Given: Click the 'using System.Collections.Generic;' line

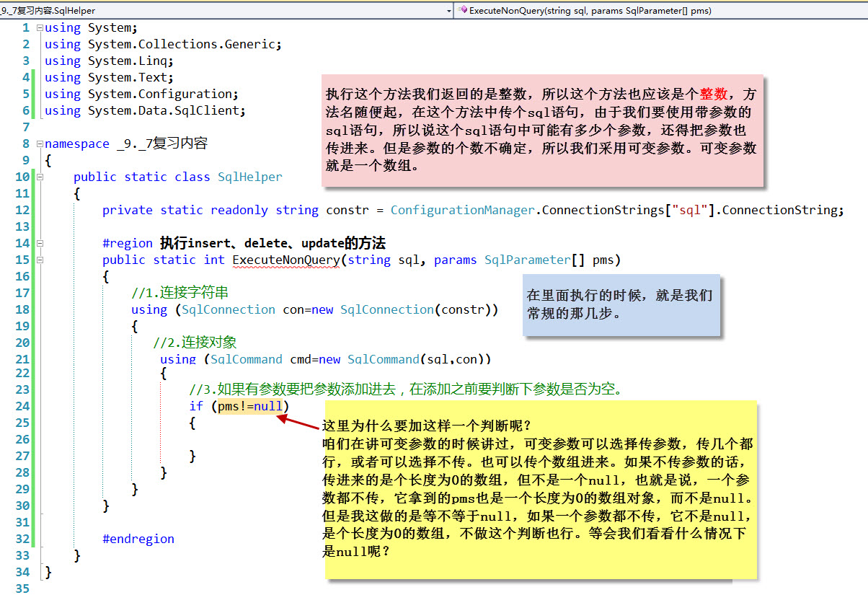Looking at the screenshot, I should pyautogui.click(x=163, y=44).
